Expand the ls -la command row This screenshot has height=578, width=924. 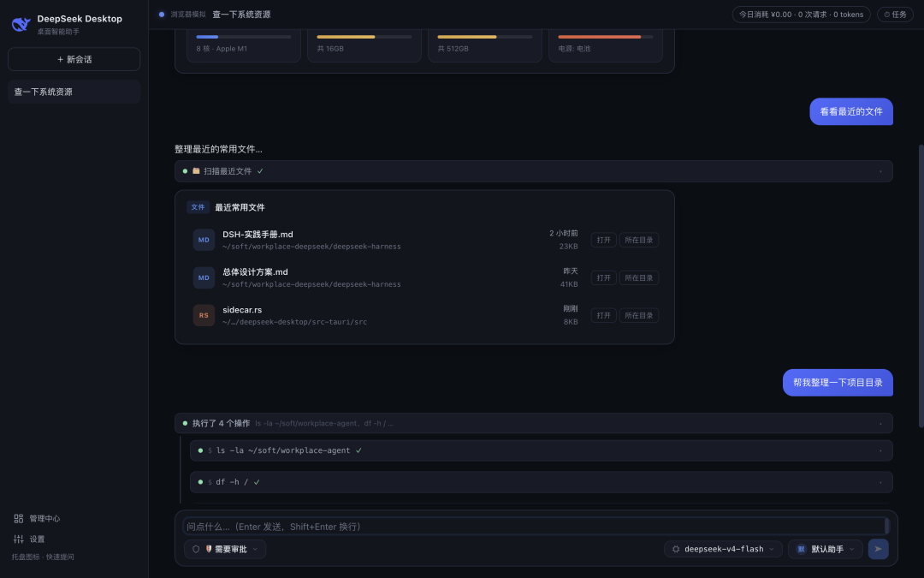541,450
